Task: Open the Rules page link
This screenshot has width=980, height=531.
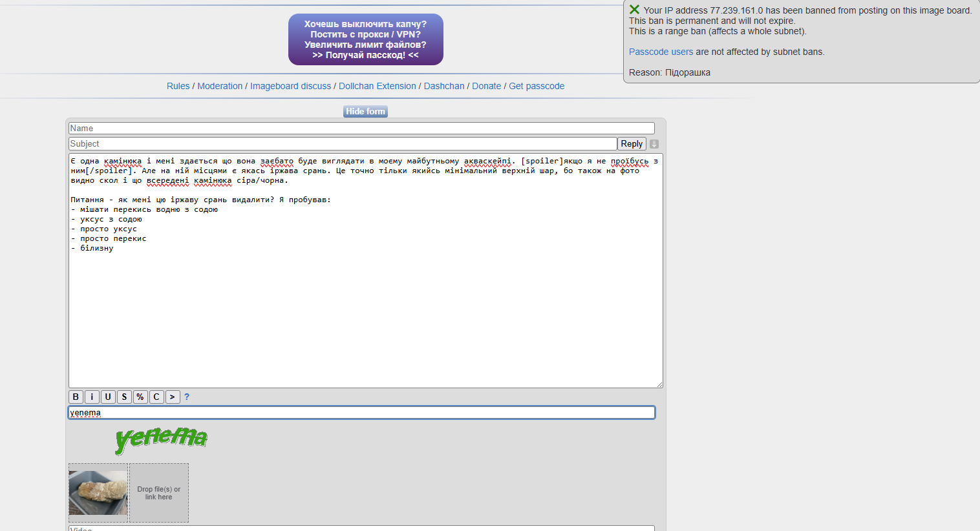Action: pos(178,86)
